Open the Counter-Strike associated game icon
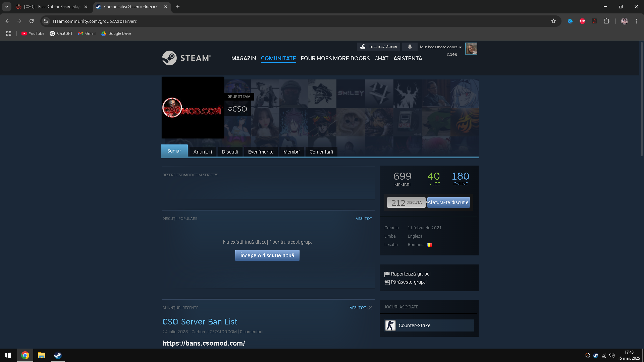The height and width of the screenshot is (362, 644). point(390,325)
